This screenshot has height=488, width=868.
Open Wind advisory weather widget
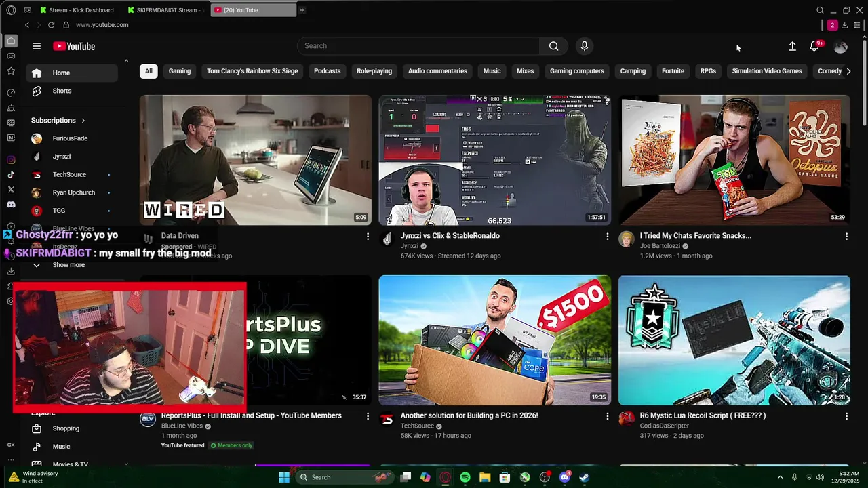click(x=34, y=477)
